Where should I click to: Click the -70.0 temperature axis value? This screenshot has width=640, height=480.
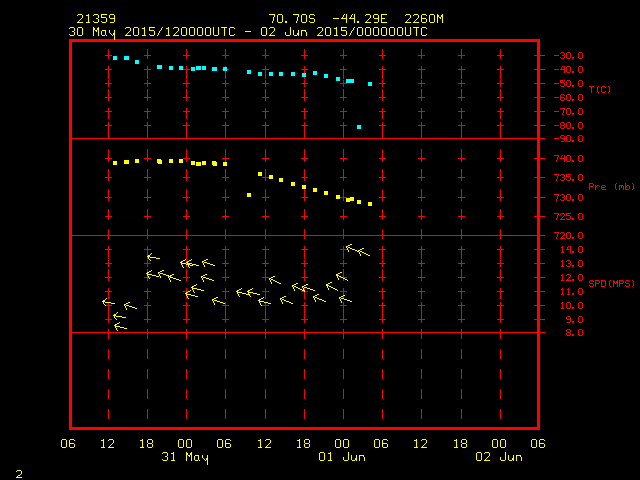click(568, 111)
